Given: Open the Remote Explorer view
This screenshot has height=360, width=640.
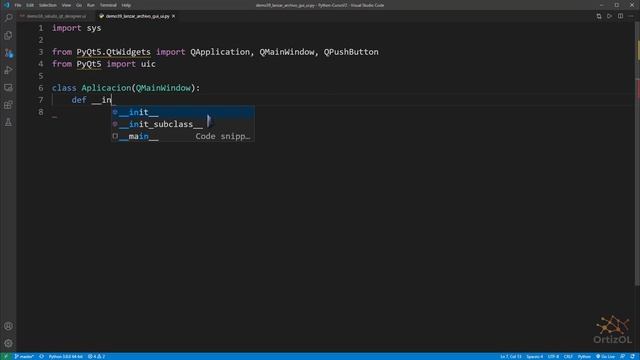Looking at the screenshot, I should (x=8, y=87).
